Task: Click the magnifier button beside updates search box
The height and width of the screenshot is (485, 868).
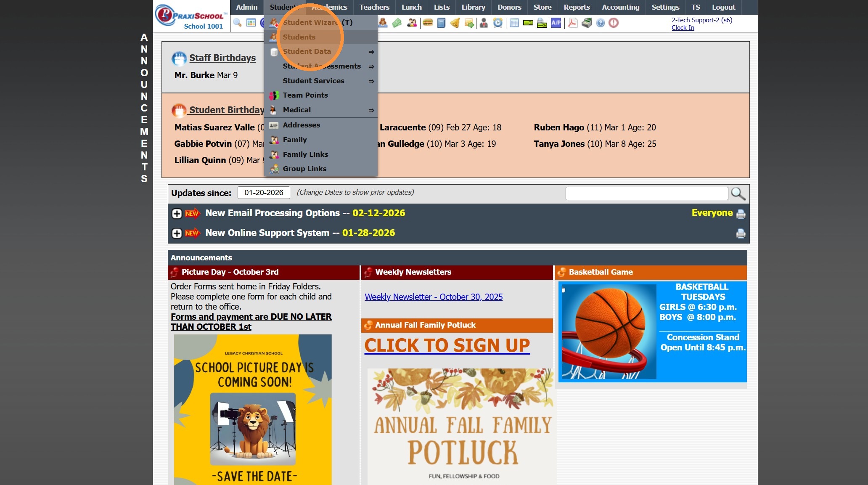Action: coord(738,193)
